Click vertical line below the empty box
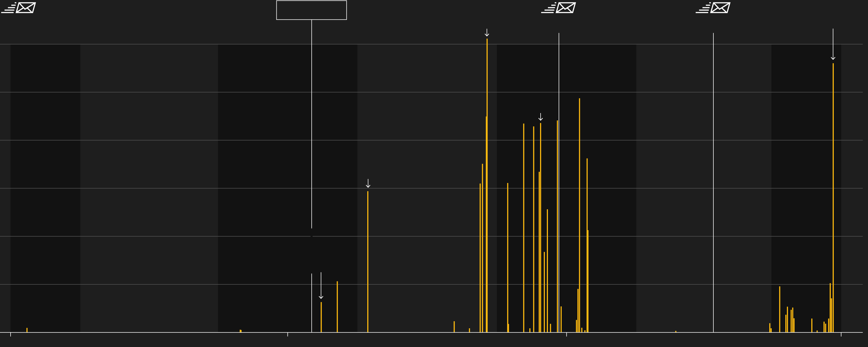This screenshot has width=868, height=347. click(x=312, y=118)
